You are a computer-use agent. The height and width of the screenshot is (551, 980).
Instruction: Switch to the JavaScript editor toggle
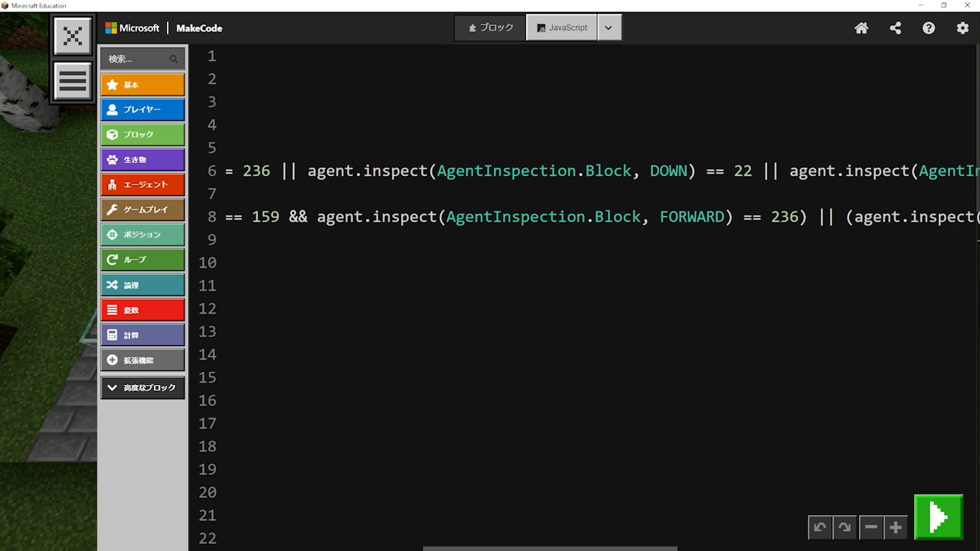[x=562, y=28]
